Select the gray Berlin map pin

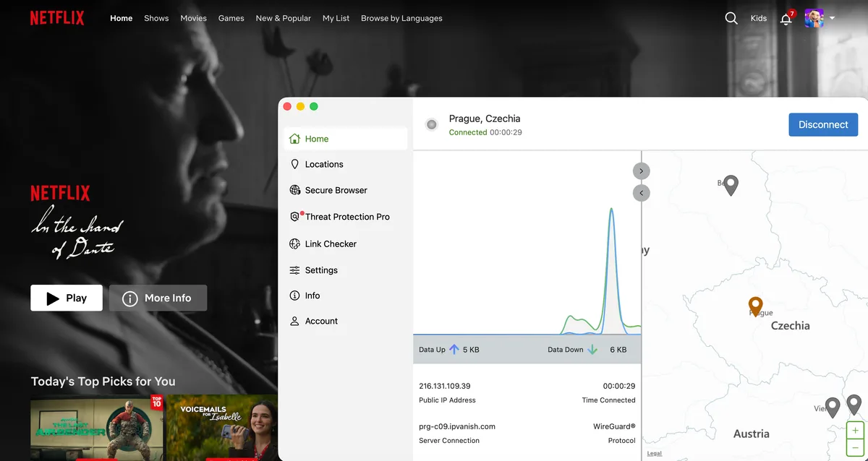(731, 185)
